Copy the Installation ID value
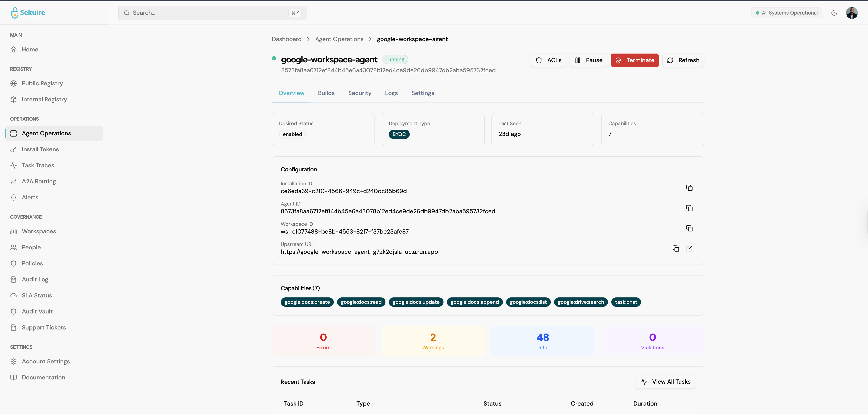This screenshot has height=414, width=868. click(689, 188)
